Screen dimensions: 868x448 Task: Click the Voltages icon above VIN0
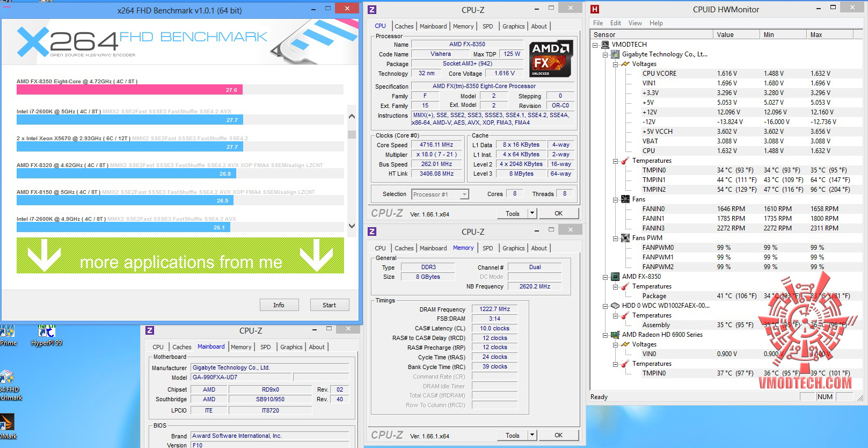625,344
